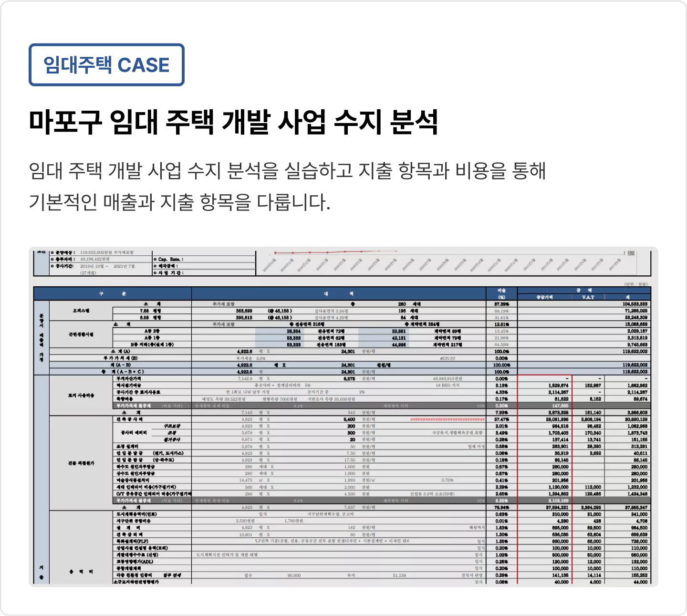Select the cell showing 33,248,309
Image resolution: width=687 pixels, height=616 pixels.
[636, 317]
